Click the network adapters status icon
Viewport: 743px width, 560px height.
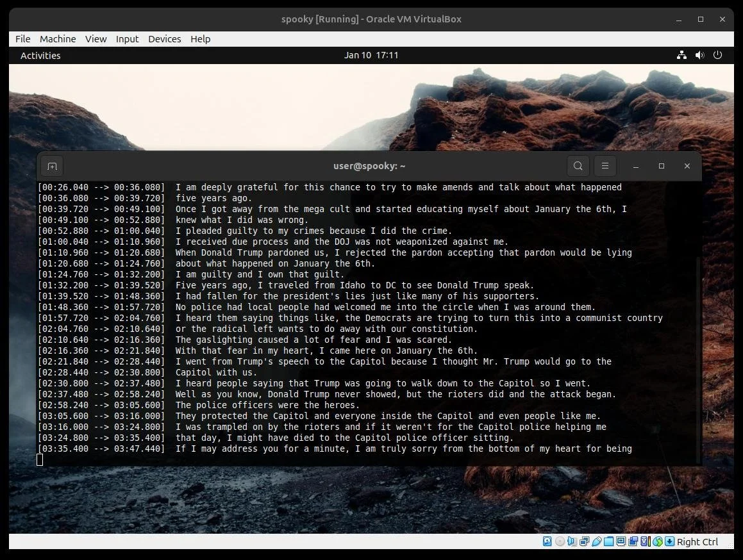584,541
